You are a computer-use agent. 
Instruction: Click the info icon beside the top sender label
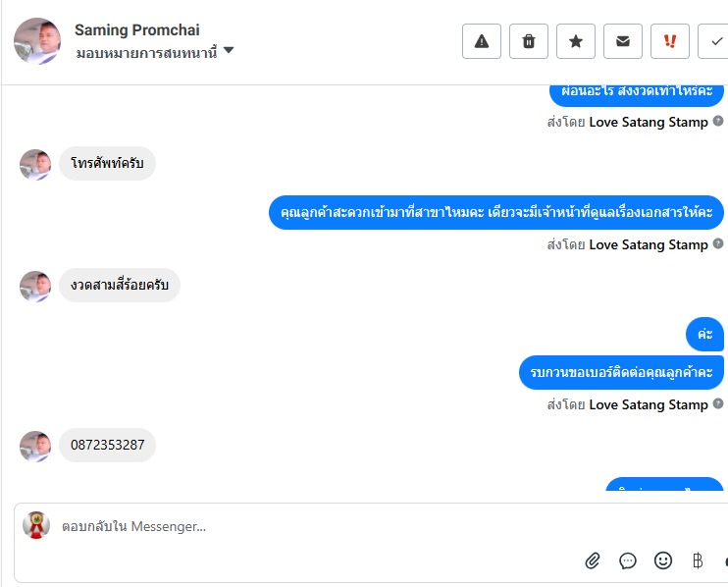(718, 123)
